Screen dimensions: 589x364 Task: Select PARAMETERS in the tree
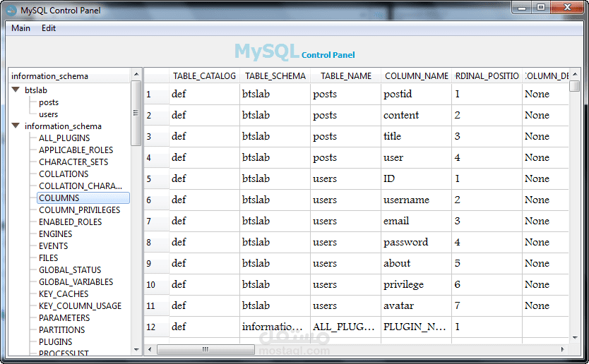coord(64,318)
